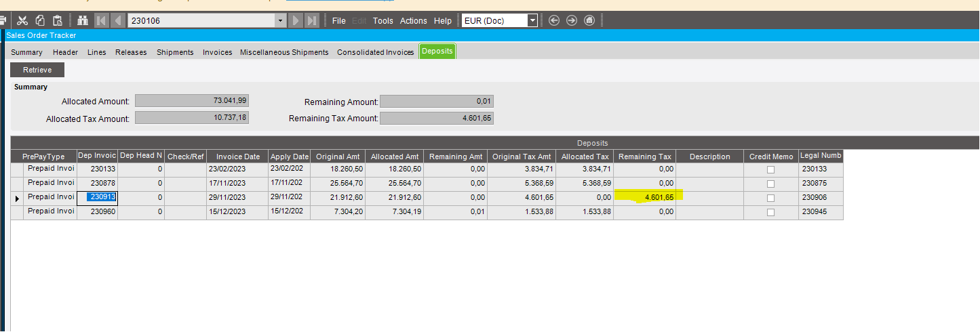Open the Actions menu
Image resolution: width=980 pixels, height=332 pixels.
[x=413, y=20]
